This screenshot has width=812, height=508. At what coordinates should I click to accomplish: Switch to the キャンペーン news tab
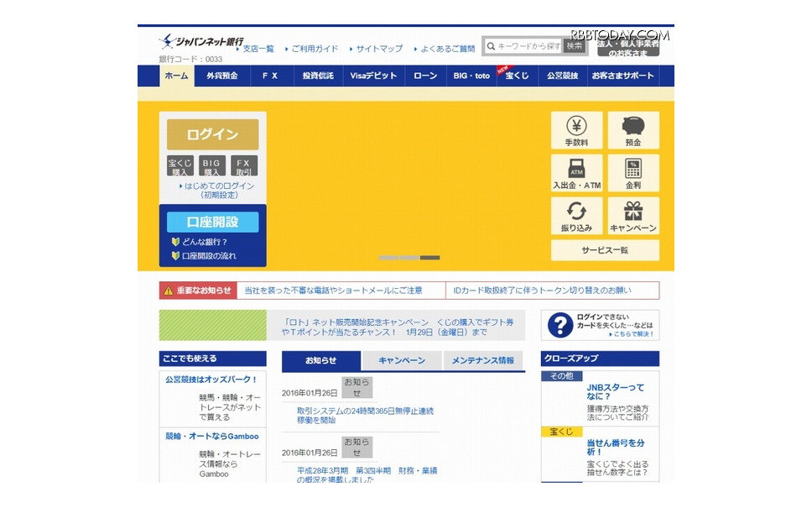click(x=402, y=361)
